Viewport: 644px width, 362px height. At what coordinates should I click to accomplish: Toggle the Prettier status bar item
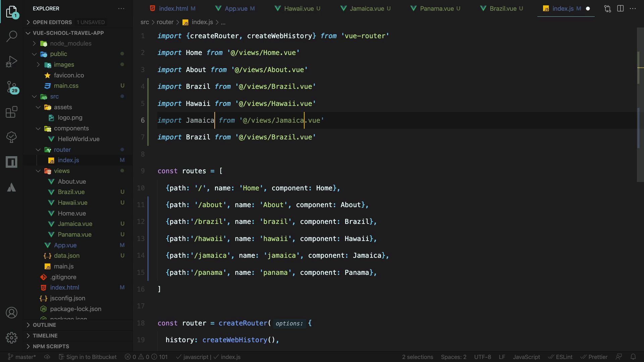click(594, 357)
